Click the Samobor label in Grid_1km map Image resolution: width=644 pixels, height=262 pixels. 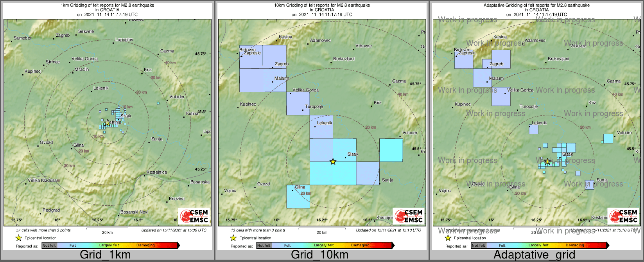point(22,38)
